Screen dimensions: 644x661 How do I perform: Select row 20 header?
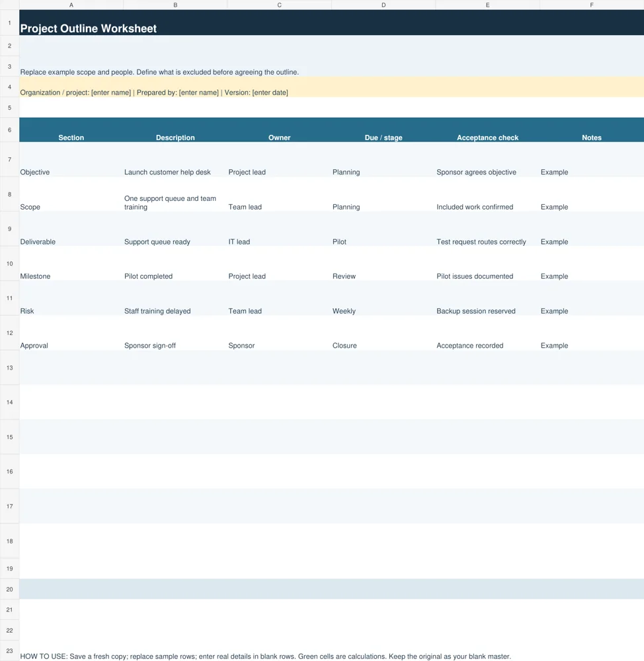(9, 589)
